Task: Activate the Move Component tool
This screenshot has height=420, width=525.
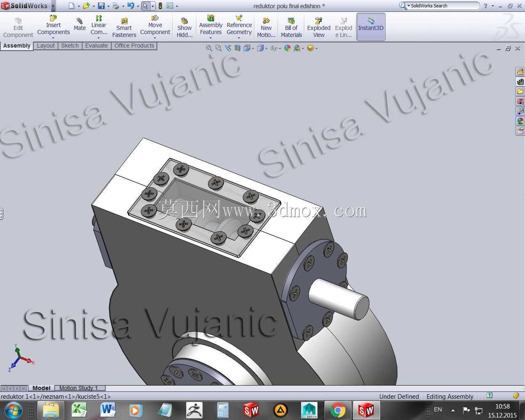Action: pyautogui.click(x=155, y=25)
